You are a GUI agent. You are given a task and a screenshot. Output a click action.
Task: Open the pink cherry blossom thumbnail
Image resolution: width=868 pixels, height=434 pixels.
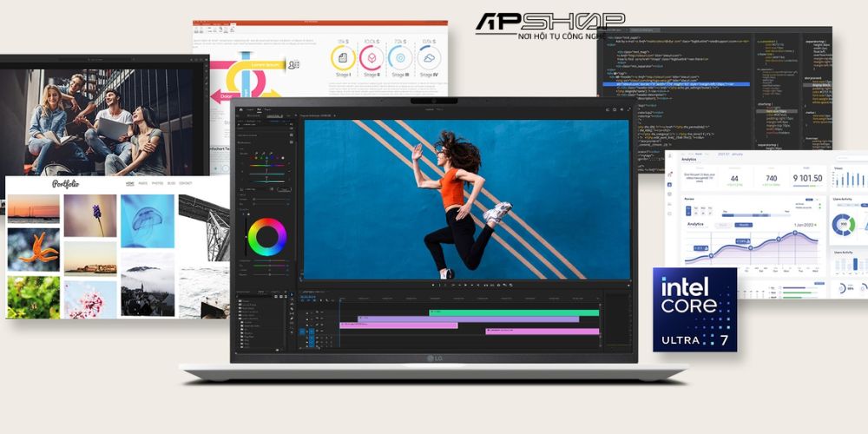pos(90,299)
